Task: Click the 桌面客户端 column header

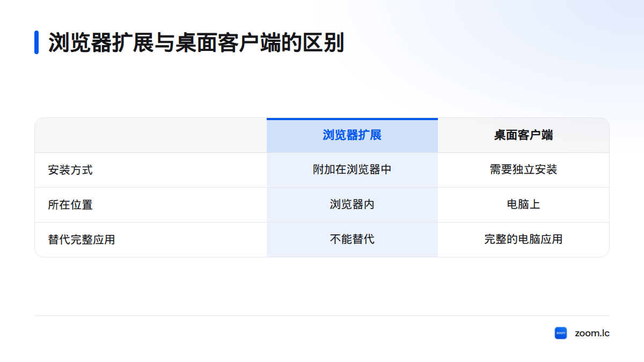Action: pos(523,135)
